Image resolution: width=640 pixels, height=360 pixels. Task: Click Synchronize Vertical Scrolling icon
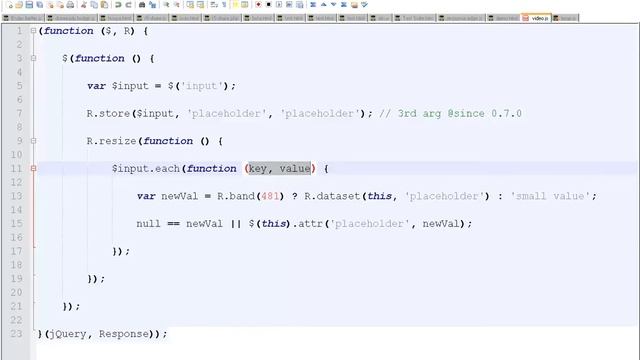tap(190, 5)
